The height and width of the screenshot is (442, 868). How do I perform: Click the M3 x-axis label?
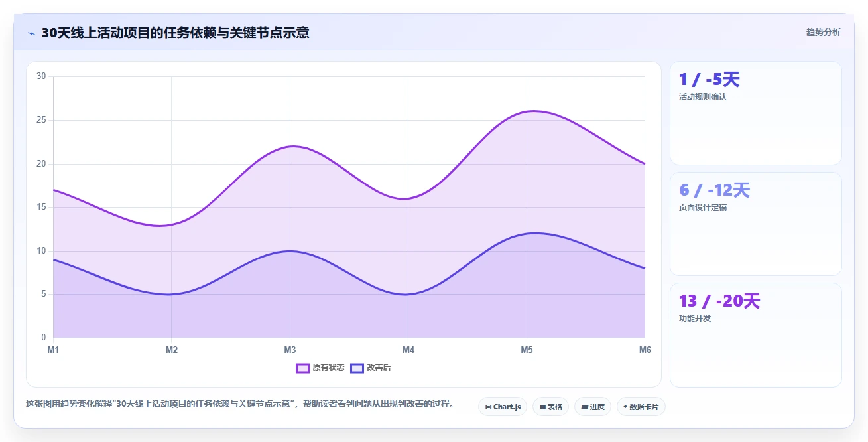tap(290, 350)
